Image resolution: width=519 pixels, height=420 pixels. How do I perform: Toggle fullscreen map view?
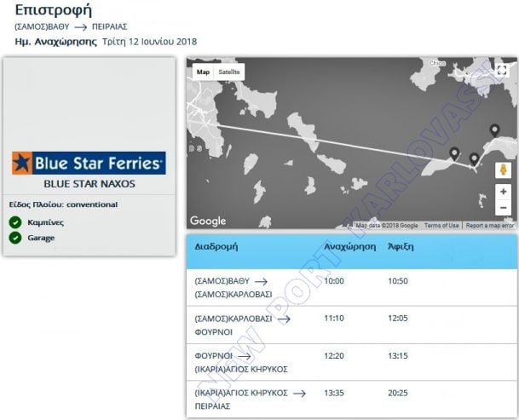point(501,71)
